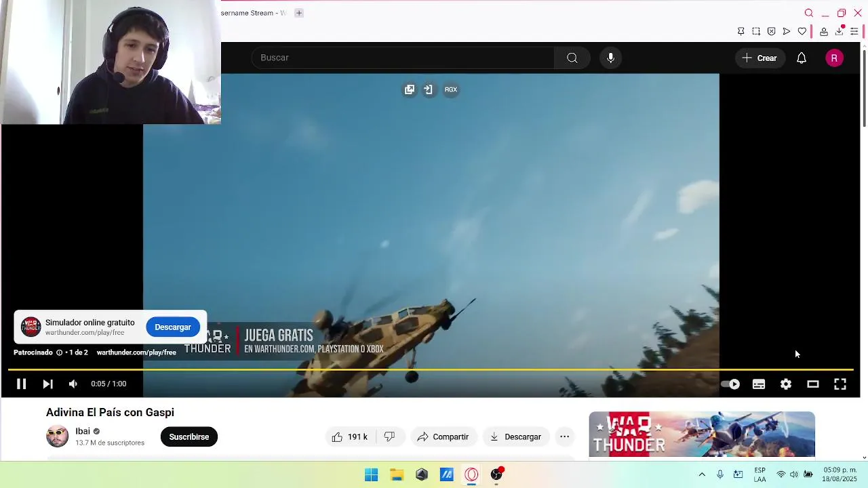
Task: Click the magnifier search button
Action: [x=572, y=58]
